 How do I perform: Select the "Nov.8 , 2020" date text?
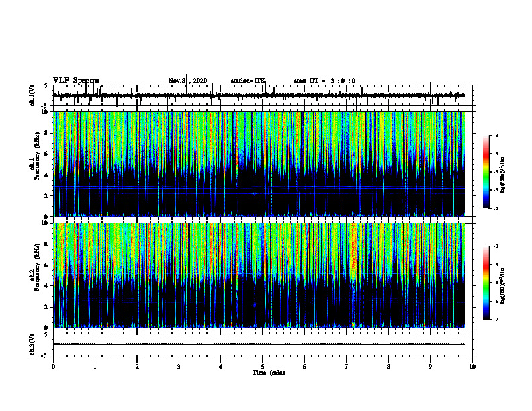(x=187, y=81)
